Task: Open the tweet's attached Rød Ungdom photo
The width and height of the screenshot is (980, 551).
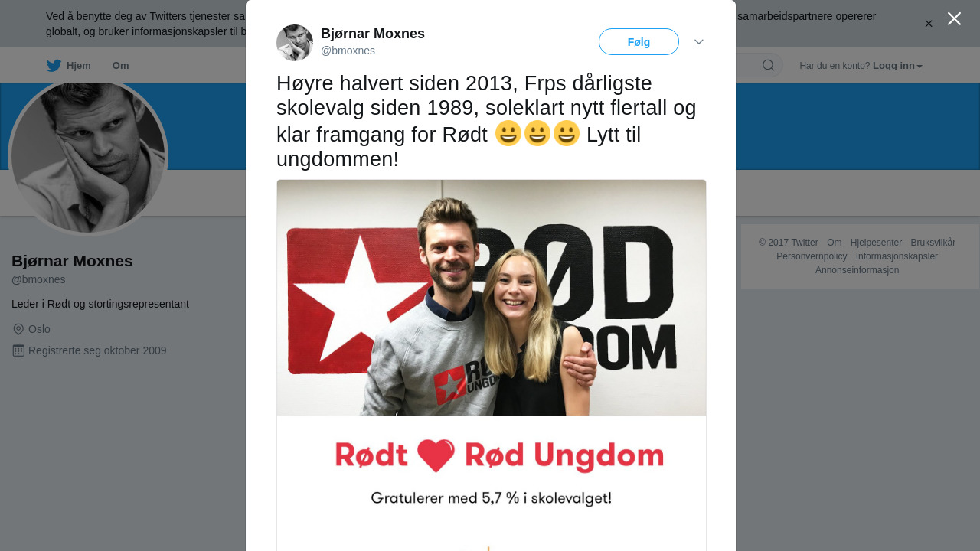Action: pyautogui.click(x=492, y=365)
